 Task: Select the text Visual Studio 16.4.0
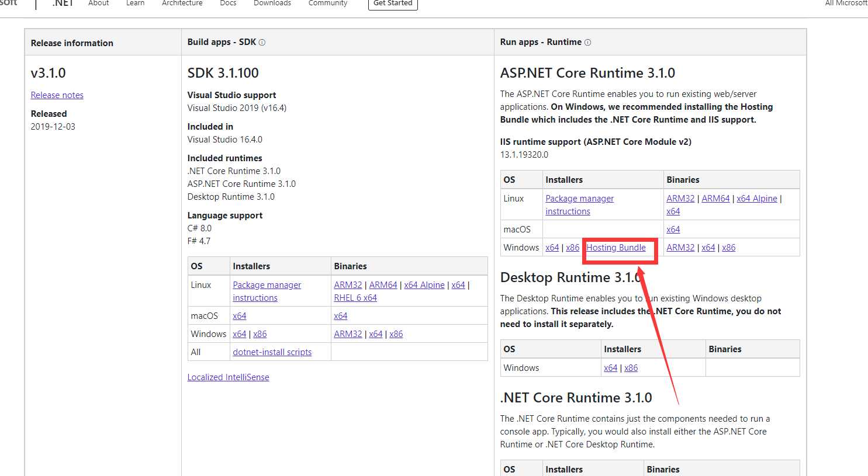225,140
